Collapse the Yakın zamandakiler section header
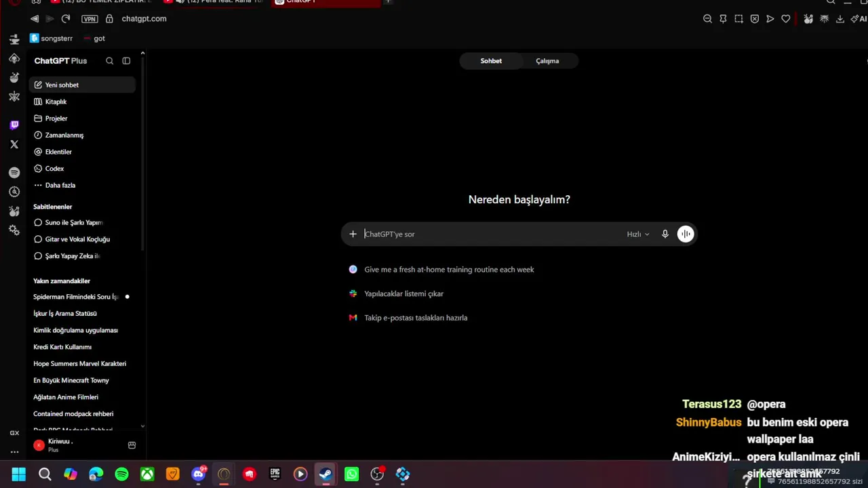Screen dimensions: 868x488 62,281
